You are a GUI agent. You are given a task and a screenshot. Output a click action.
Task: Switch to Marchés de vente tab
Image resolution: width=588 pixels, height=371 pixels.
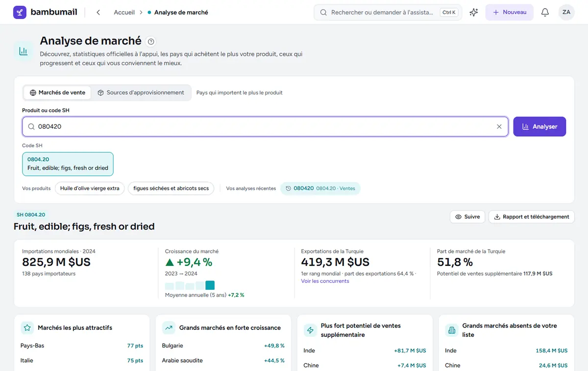pos(57,93)
